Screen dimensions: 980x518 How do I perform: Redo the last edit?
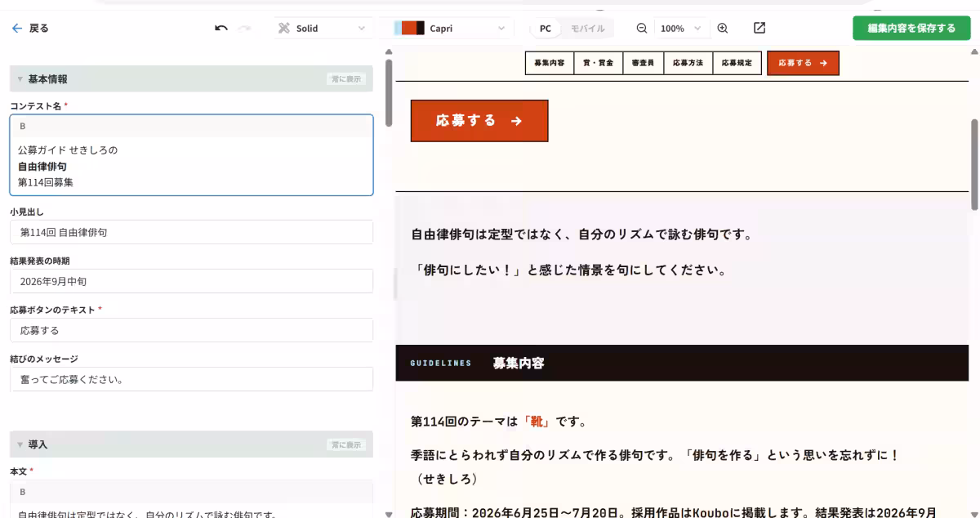click(x=244, y=28)
